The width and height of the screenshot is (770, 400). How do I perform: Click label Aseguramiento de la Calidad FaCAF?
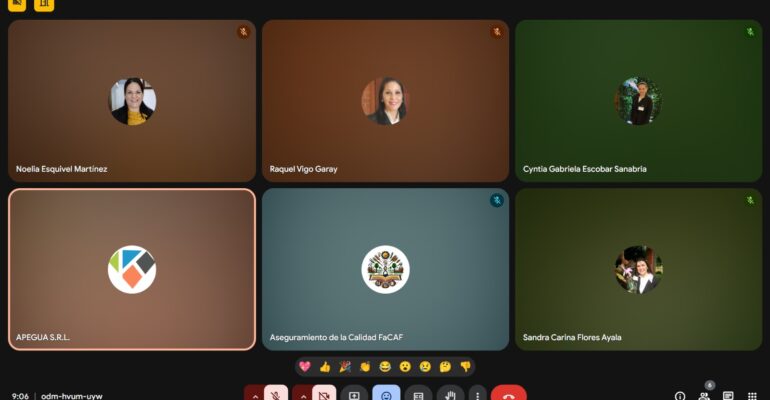(x=336, y=337)
